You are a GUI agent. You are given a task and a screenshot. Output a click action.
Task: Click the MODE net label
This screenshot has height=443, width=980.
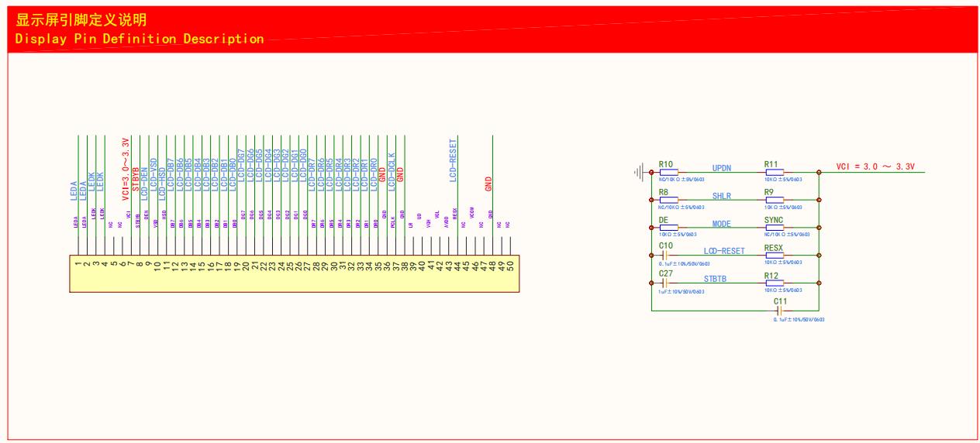(x=722, y=223)
